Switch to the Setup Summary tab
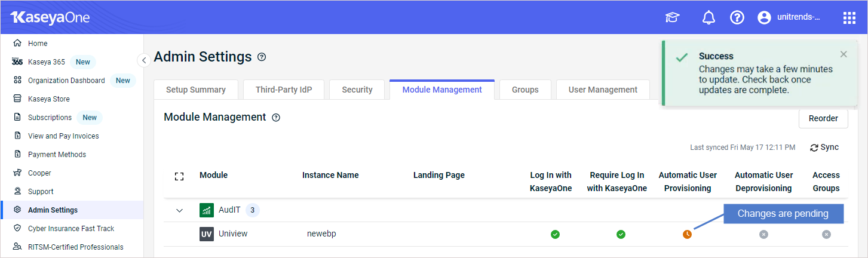Screen dimensions: 868x258 click(x=196, y=90)
